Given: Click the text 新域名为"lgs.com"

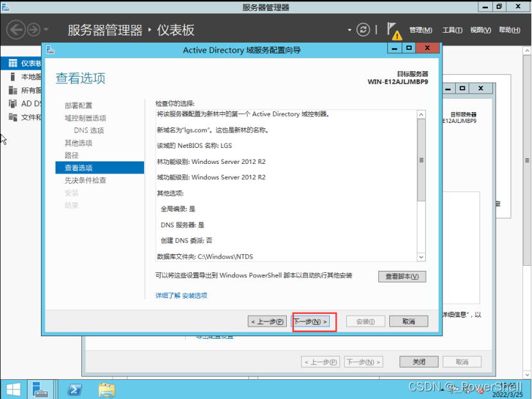Looking at the screenshot, I should click(x=182, y=130).
